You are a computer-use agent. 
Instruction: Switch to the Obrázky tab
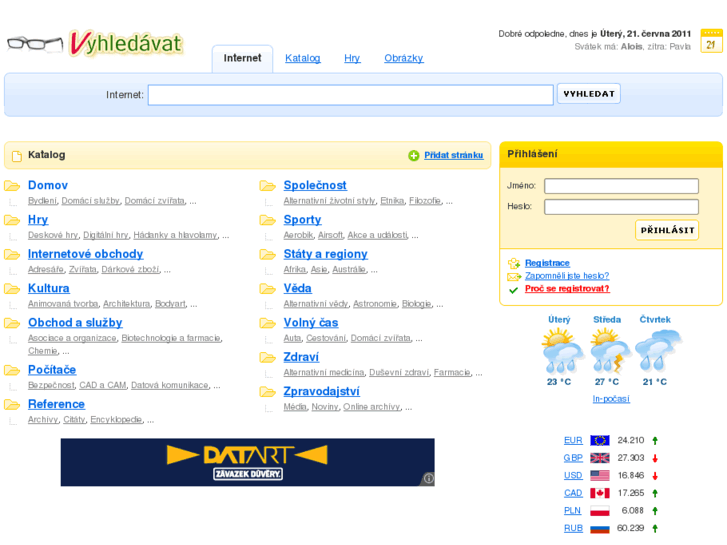pos(403,58)
